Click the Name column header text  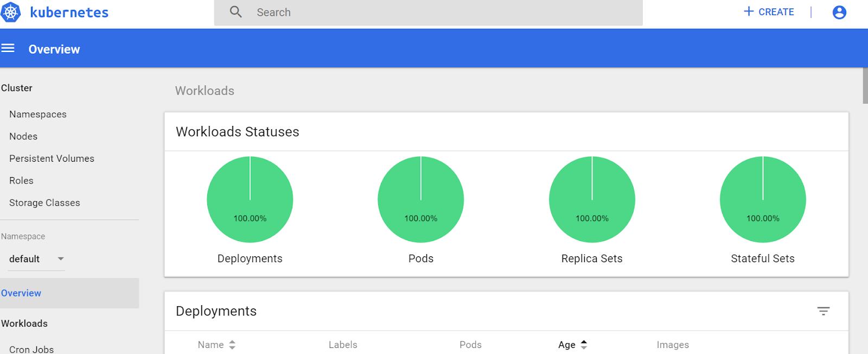(x=210, y=345)
